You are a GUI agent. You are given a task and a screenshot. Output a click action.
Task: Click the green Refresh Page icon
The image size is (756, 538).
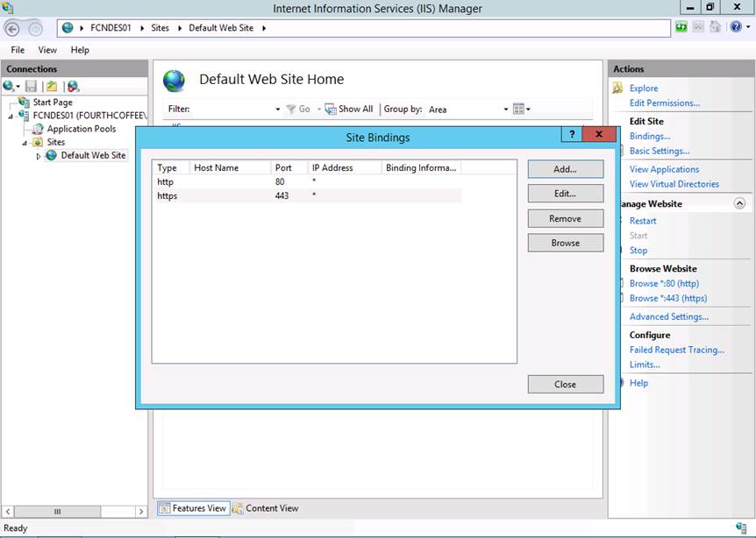[x=681, y=28]
